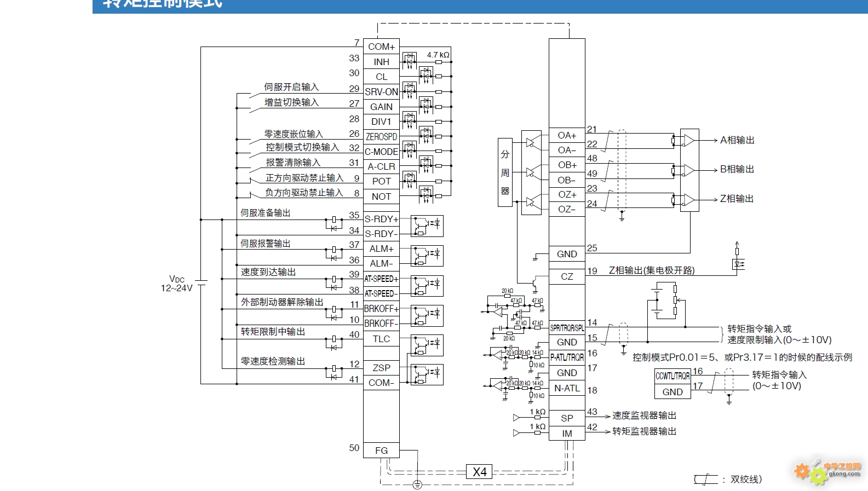Click the gkong.com watermark text
Image resolution: width=868 pixels, height=491 pixels.
(844, 474)
